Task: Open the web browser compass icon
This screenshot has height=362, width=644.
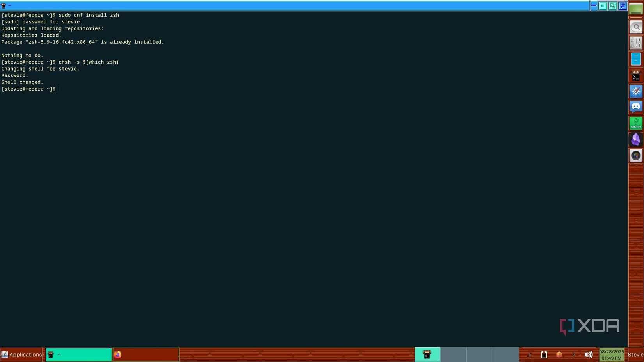Action: [635, 91]
